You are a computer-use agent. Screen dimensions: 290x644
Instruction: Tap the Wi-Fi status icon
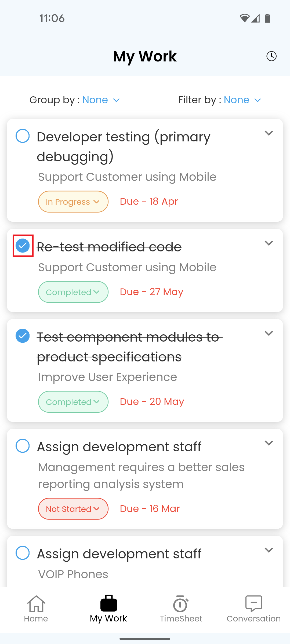[x=244, y=18]
